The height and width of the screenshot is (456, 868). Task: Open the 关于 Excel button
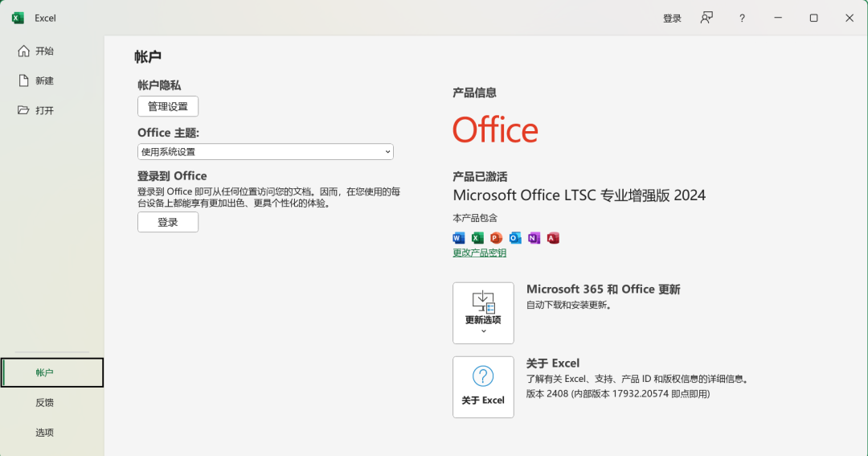[x=483, y=387]
